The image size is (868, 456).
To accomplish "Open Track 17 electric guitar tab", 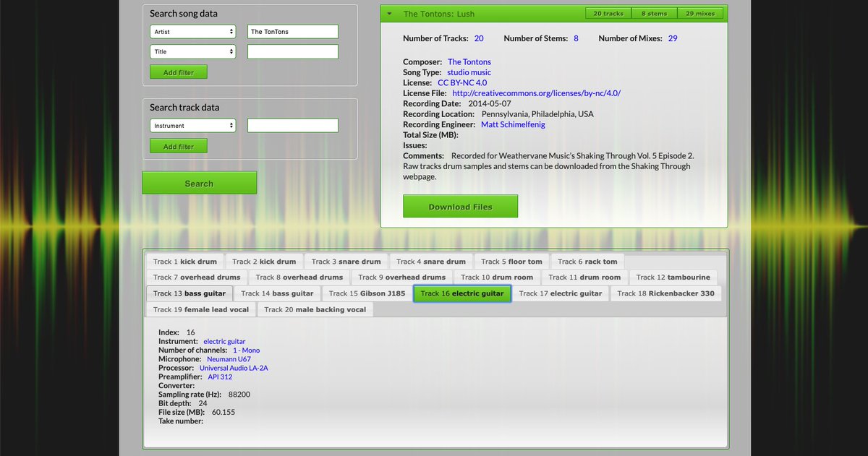I will click(x=561, y=293).
